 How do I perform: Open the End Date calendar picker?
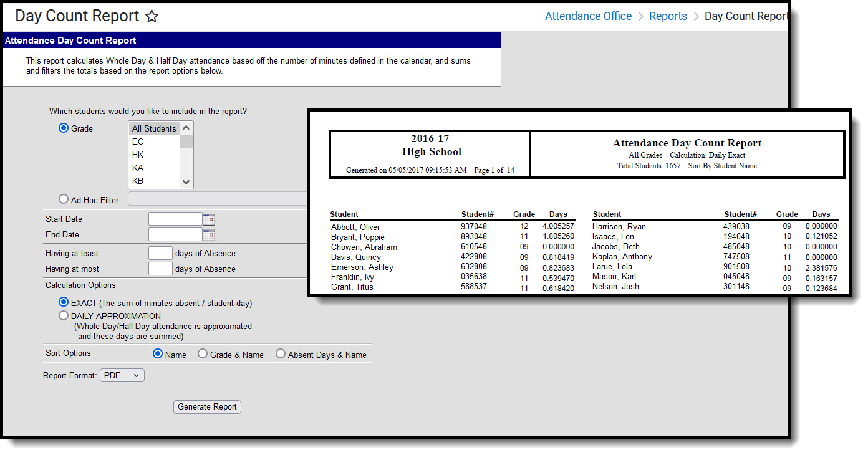click(209, 235)
